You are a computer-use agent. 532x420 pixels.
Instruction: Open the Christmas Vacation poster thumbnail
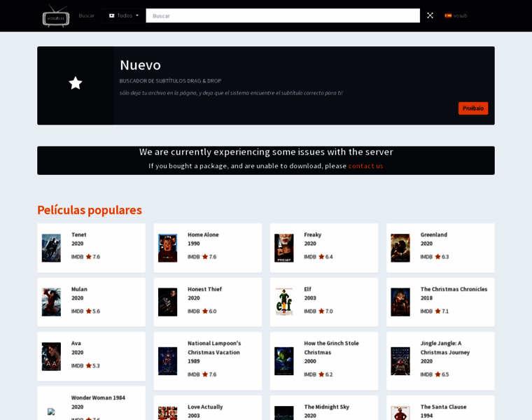click(167, 361)
